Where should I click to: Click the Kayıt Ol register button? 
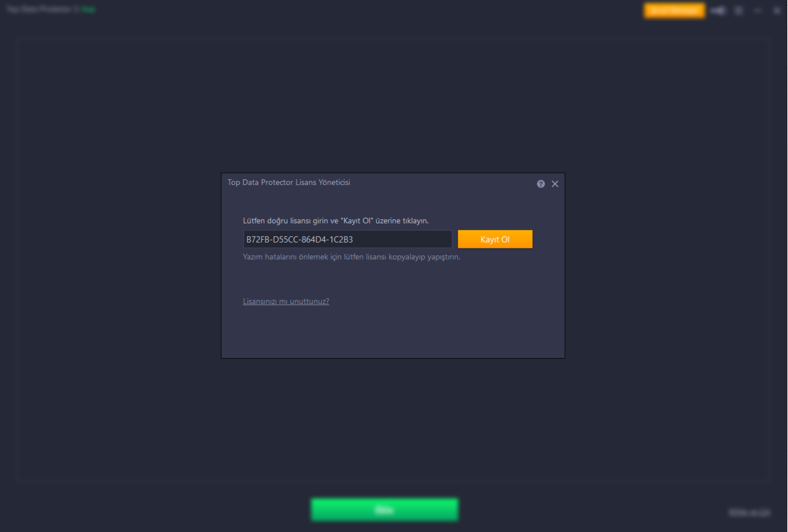[x=495, y=239]
